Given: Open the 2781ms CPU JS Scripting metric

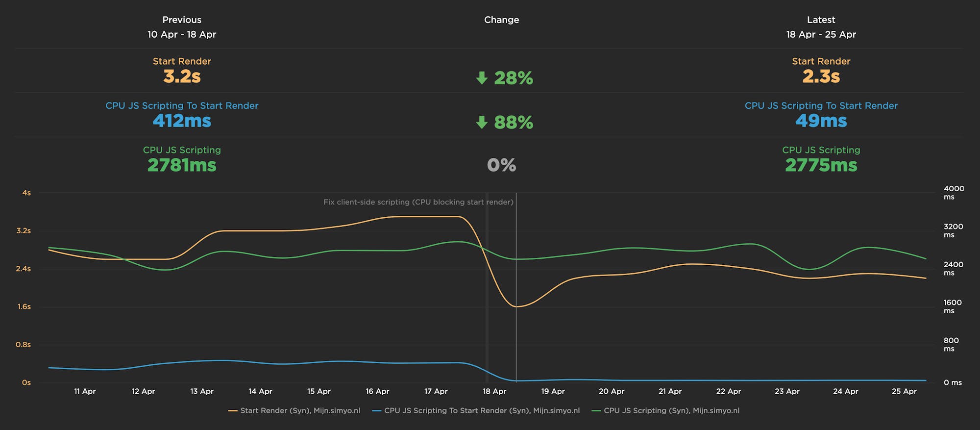Looking at the screenshot, I should (182, 165).
